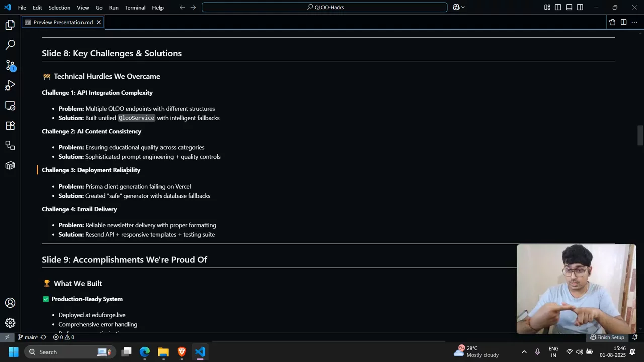Open the Windows Start menu

14,352
